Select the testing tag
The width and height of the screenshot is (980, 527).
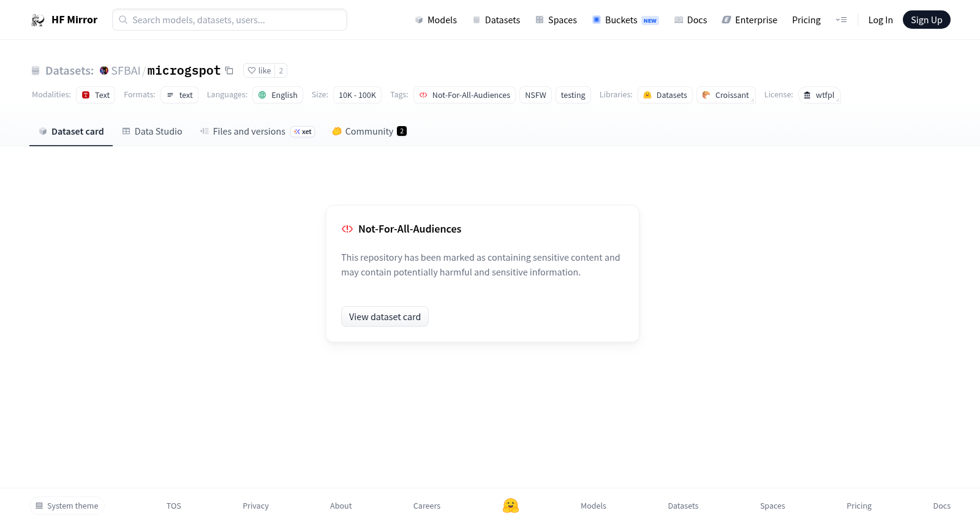pos(573,95)
